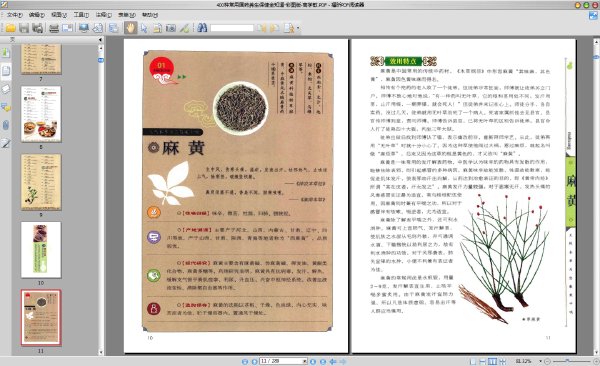Click the blue marker icon beside the thumbnail scrollbar
The width and height of the screenshot is (600, 366).
[101, 60]
